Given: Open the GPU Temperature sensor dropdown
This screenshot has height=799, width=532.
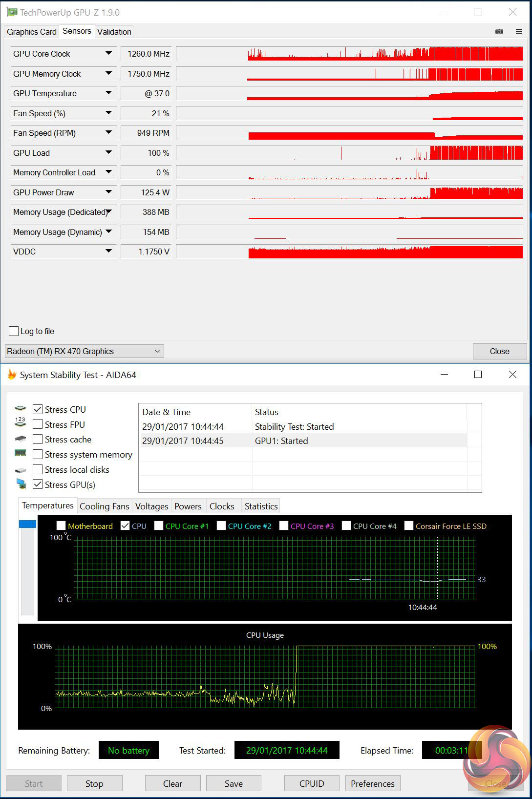Looking at the screenshot, I should 108,93.
